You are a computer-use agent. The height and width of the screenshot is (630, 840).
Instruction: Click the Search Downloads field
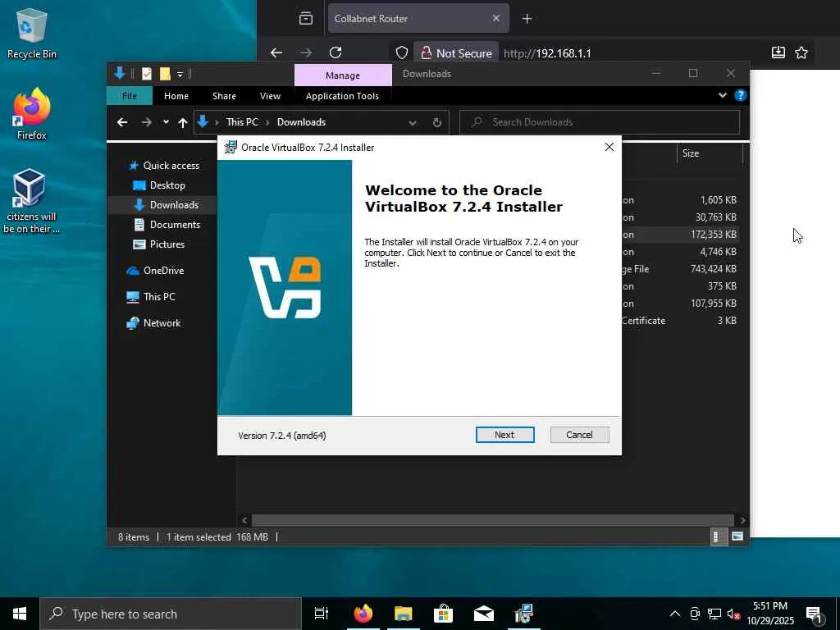tap(600, 122)
